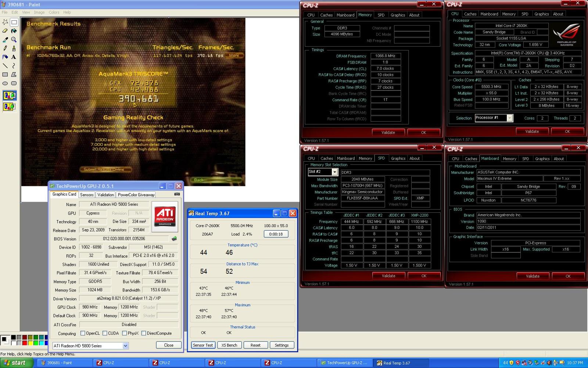Screen dimensions: 588x368
Task: Open the Processor #1 selection dropdown
Action: (494, 118)
